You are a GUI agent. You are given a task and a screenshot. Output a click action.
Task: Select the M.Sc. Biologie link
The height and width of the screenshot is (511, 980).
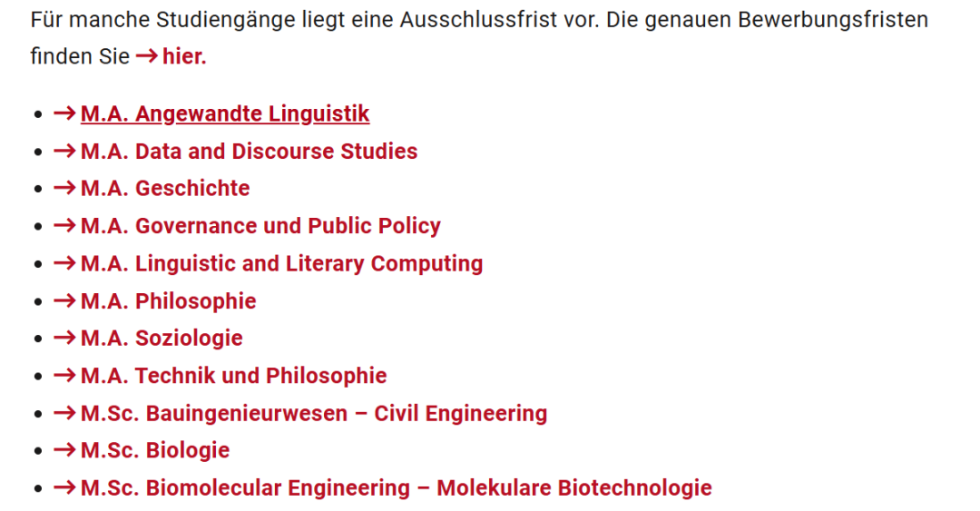click(155, 451)
